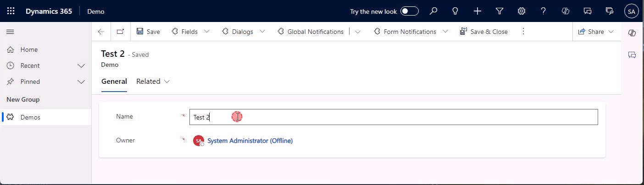Open the chat pane icon on right rail

coord(632,55)
